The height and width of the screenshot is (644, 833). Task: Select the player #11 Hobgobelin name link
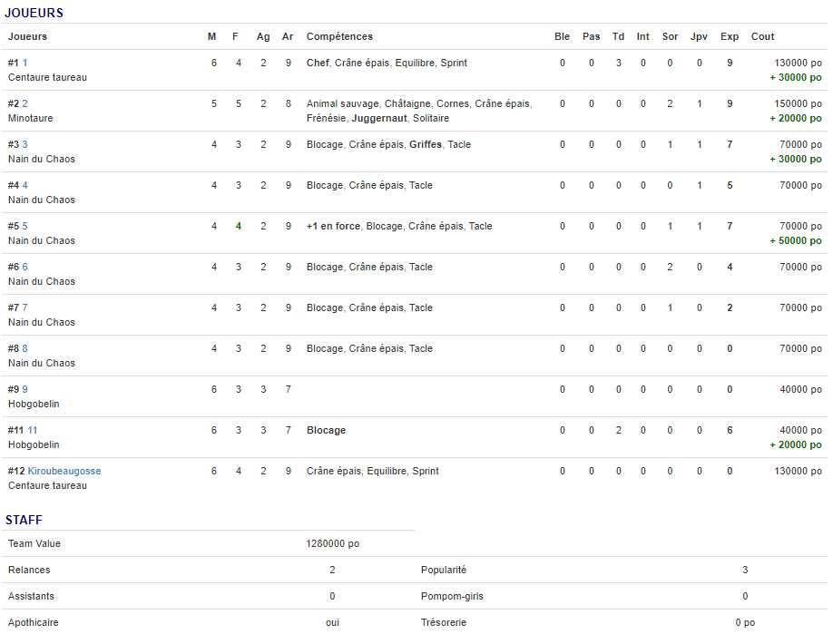[33, 430]
